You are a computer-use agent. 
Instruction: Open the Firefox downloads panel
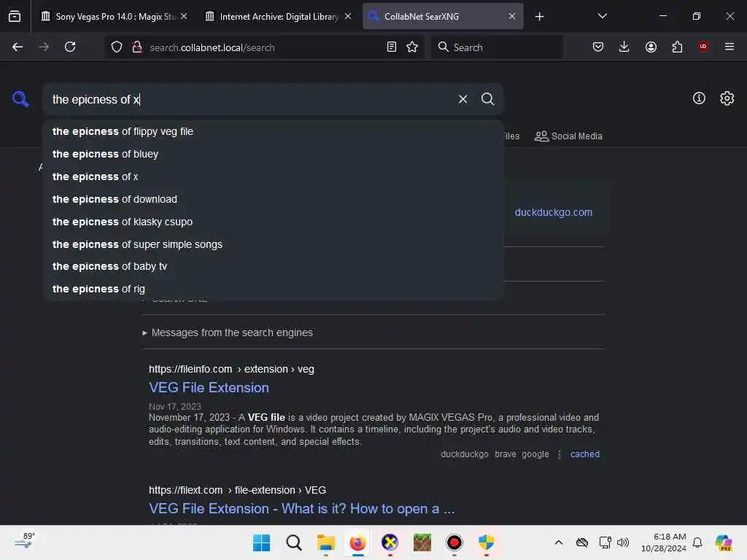click(x=624, y=47)
